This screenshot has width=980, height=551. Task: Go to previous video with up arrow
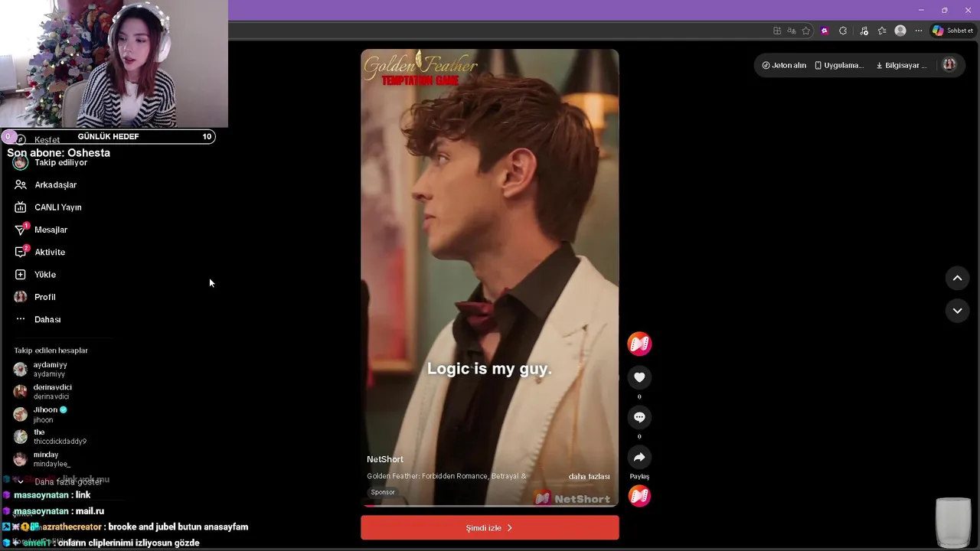point(957,279)
